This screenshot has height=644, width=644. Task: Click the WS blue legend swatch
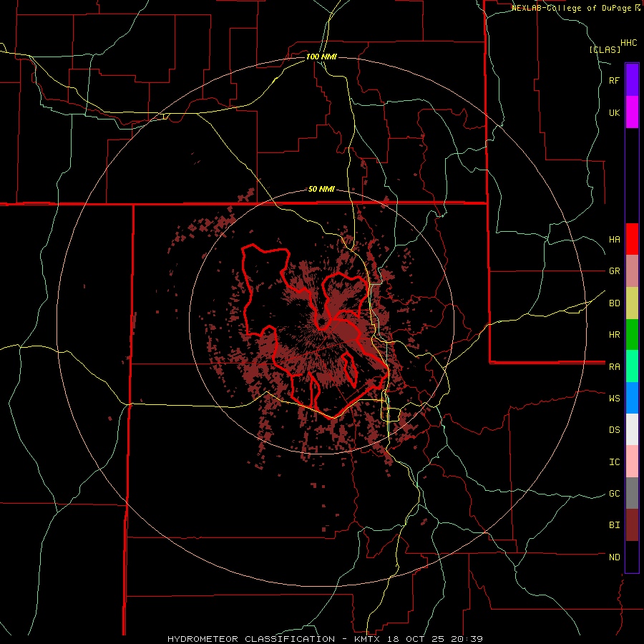tap(632, 398)
